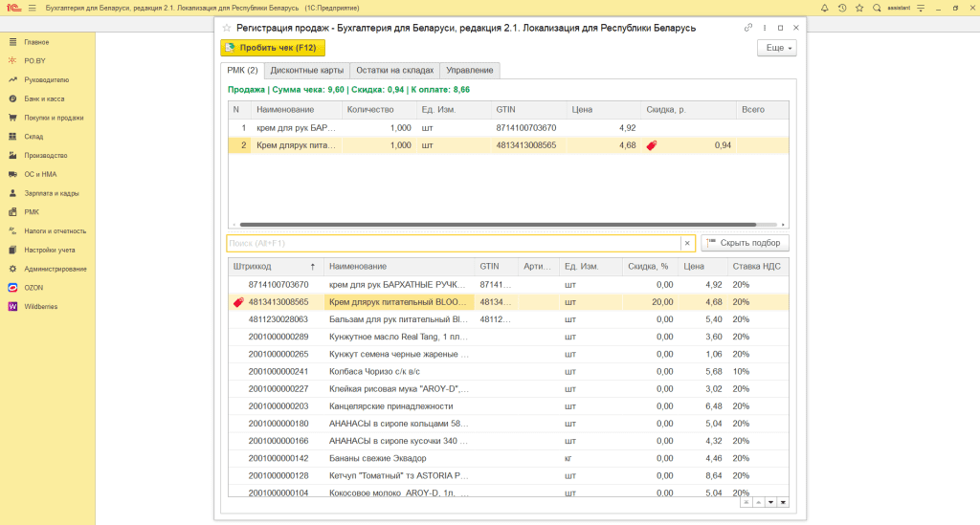Click scroll-down arrow below product list
This screenshot has width=980, height=525.
point(770,502)
